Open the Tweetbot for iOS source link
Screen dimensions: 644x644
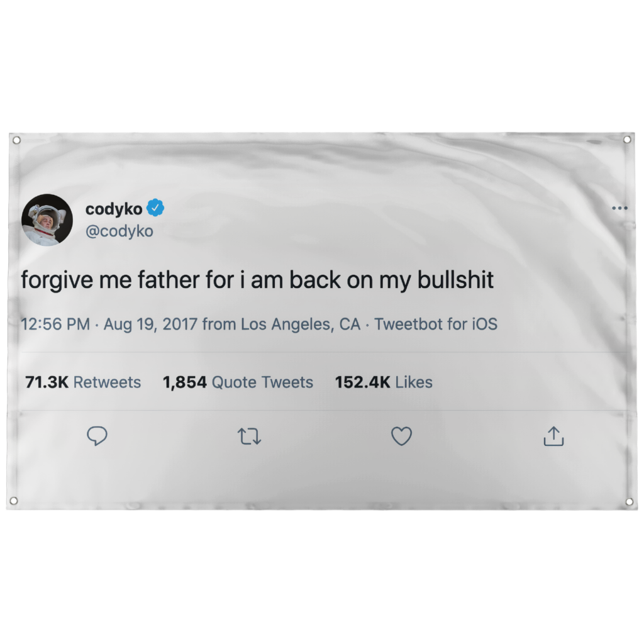coord(436,324)
